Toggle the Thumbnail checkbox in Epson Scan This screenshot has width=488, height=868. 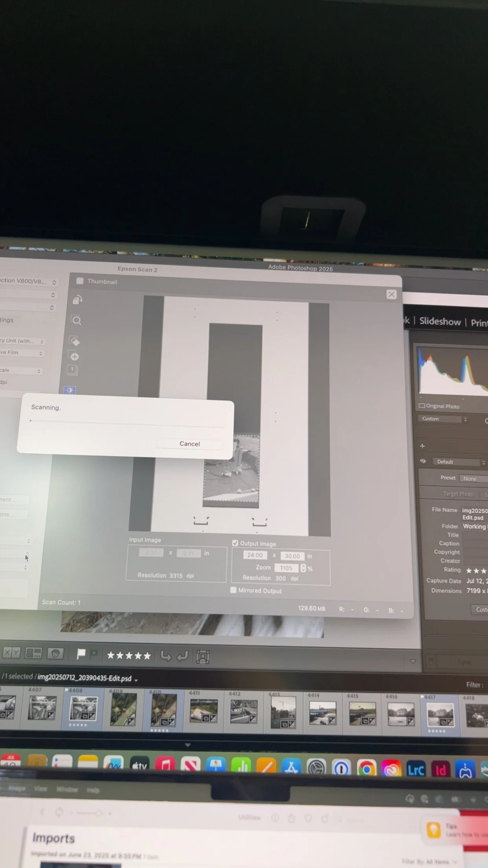click(80, 281)
